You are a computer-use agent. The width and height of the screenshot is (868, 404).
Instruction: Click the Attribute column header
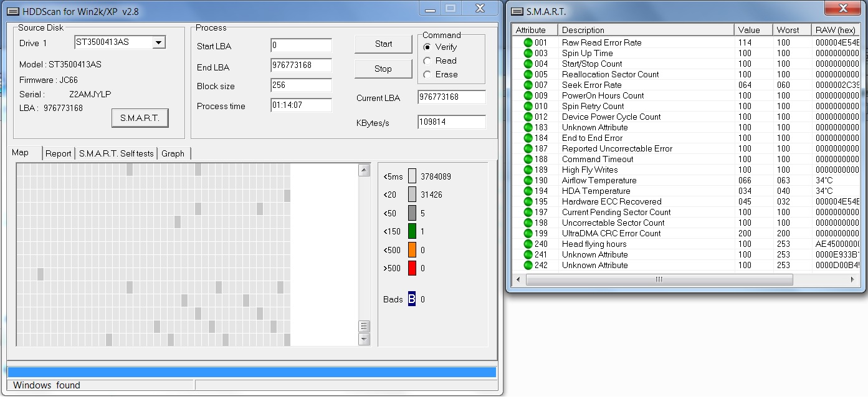click(x=535, y=30)
